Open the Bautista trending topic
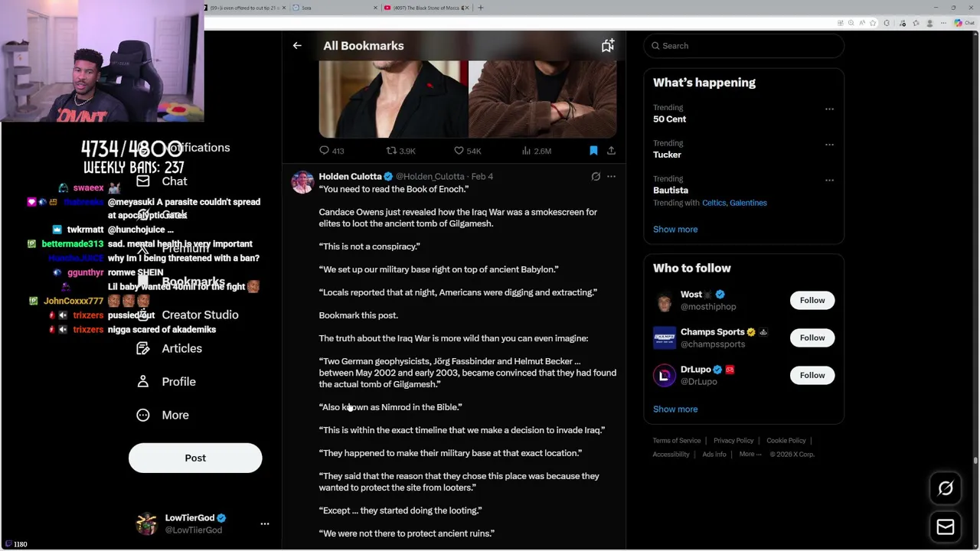980x551 pixels. point(671,190)
